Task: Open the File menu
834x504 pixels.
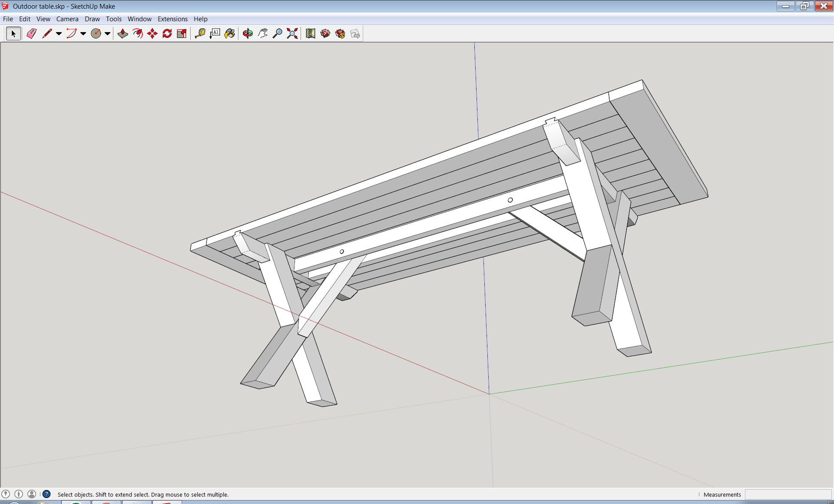Action: click(x=8, y=19)
